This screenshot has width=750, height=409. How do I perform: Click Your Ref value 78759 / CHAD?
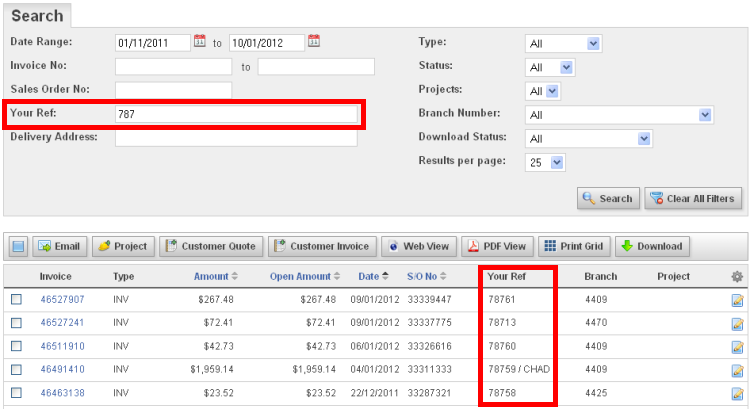point(519,369)
